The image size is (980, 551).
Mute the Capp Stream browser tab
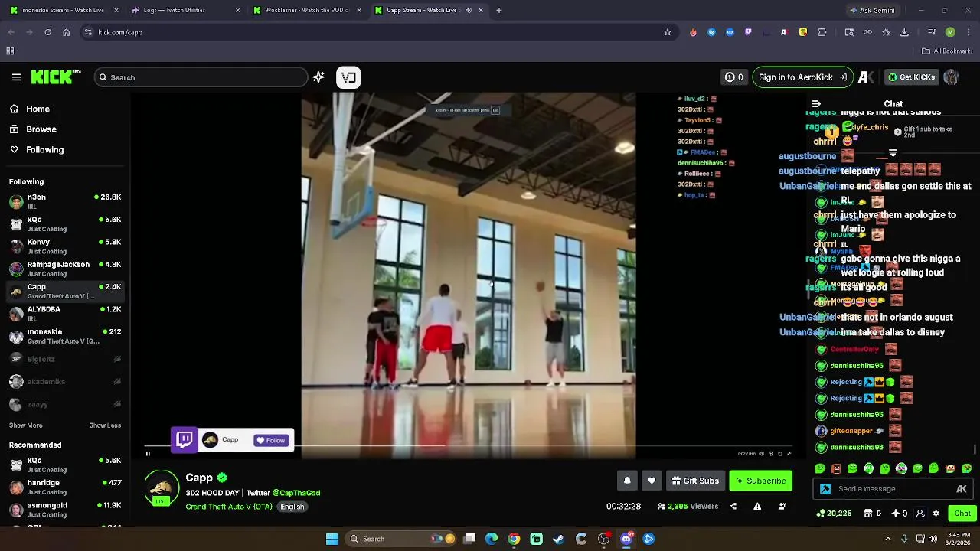pos(469,11)
